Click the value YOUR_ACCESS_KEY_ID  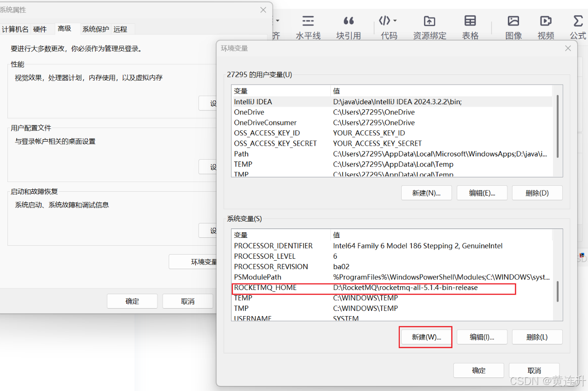[x=369, y=133]
